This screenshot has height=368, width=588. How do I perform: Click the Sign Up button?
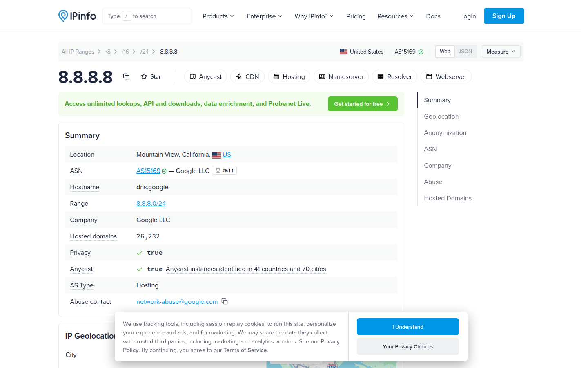tap(504, 16)
